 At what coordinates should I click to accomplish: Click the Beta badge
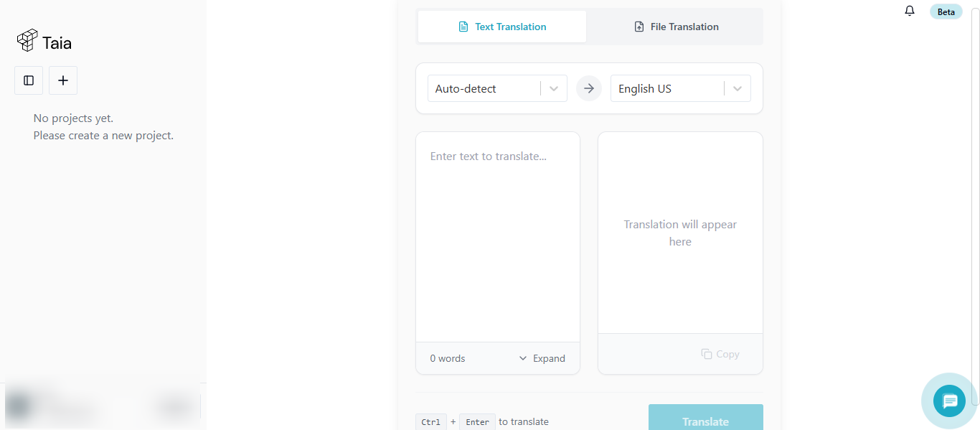tap(946, 11)
